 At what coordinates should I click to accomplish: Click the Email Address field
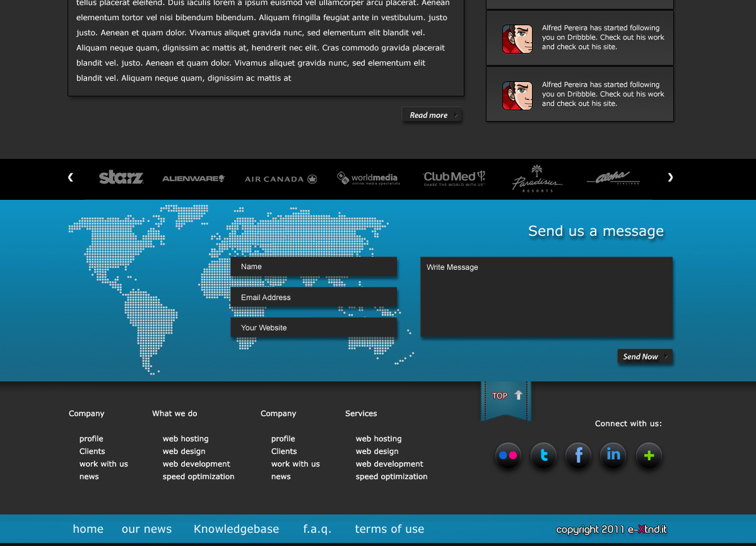pos(314,297)
